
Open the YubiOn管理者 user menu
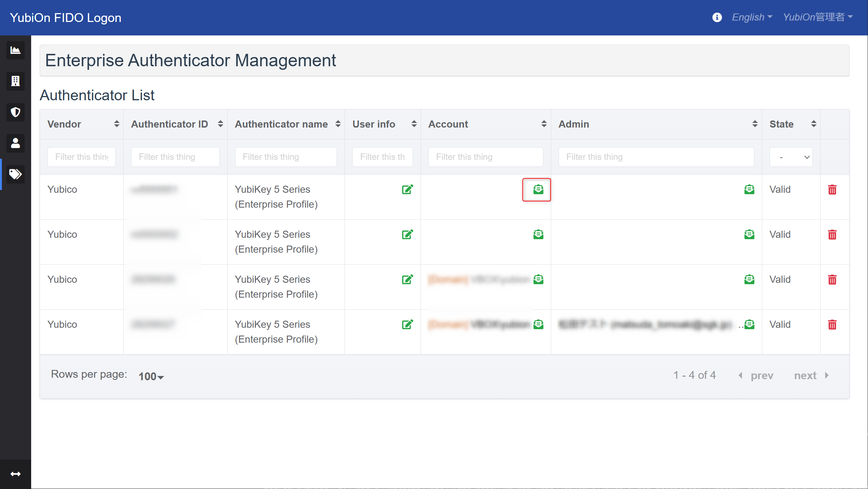(818, 17)
